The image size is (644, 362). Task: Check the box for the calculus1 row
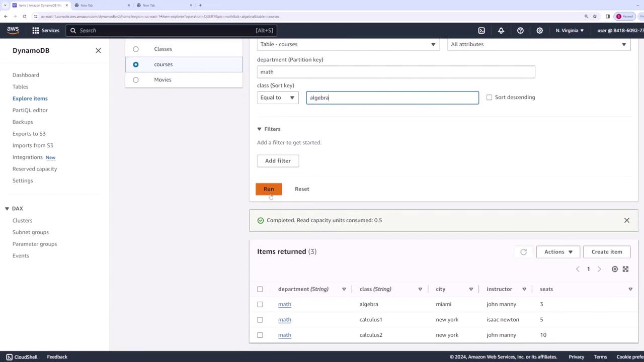tap(260, 320)
